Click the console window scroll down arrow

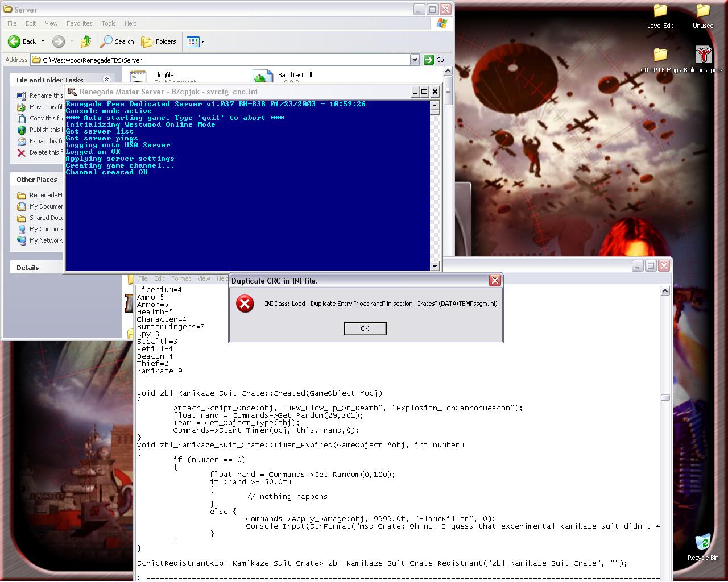(x=435, y=266)
